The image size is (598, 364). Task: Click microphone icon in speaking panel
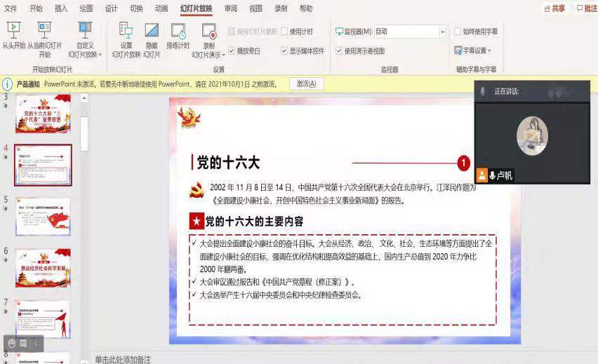click(x=483, y=91)
